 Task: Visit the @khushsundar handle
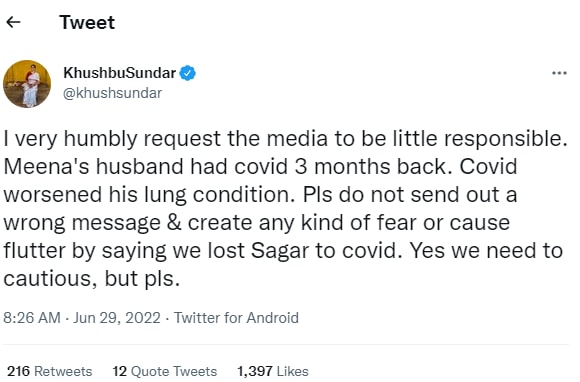112,93
